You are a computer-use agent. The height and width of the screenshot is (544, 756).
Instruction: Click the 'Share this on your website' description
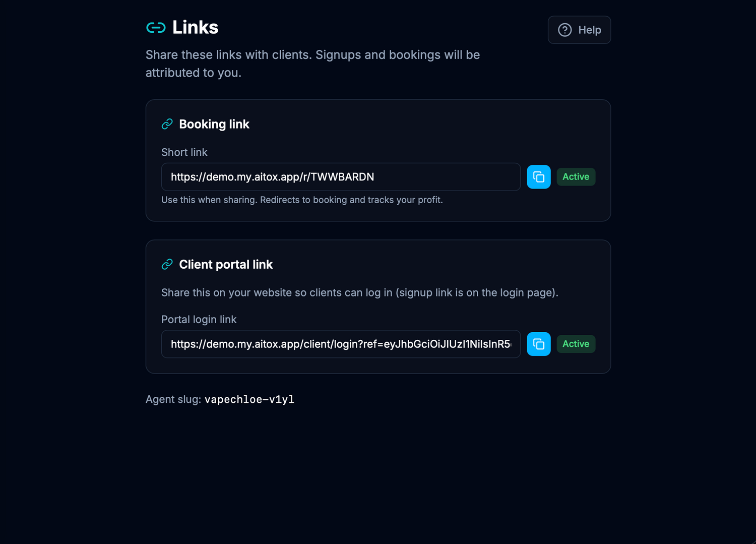360,293
